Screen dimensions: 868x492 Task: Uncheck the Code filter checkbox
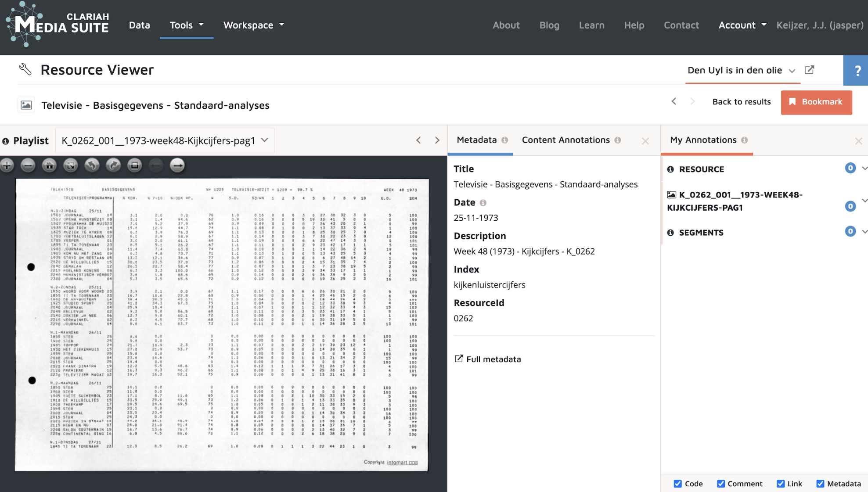[x=677, y=483]
